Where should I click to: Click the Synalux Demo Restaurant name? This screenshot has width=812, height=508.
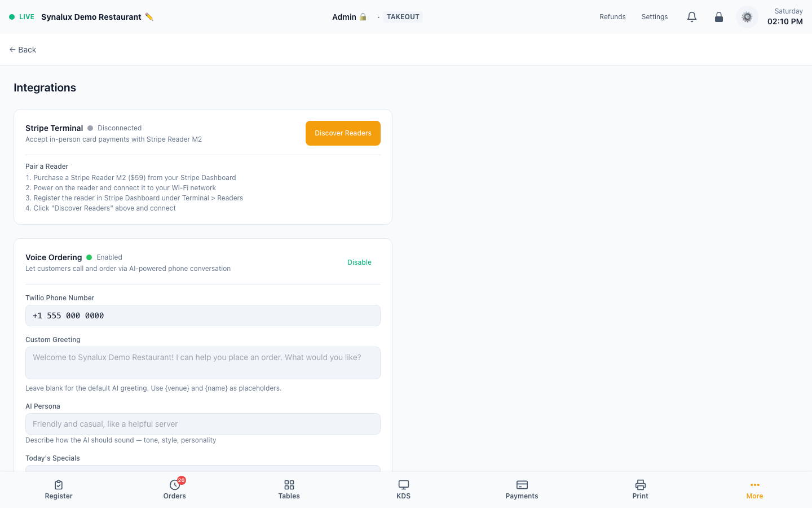pyautogui.click(x=91, y=17)
